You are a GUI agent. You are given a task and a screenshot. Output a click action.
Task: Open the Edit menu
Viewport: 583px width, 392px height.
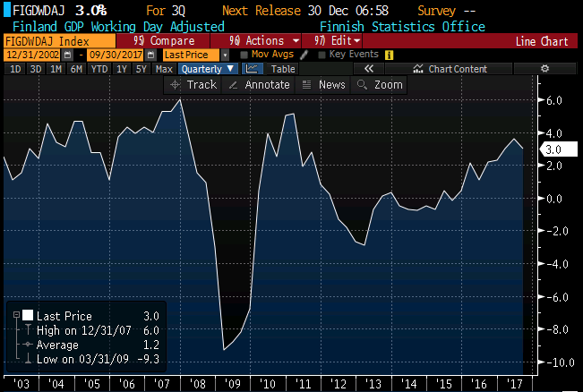pos(337,40)
